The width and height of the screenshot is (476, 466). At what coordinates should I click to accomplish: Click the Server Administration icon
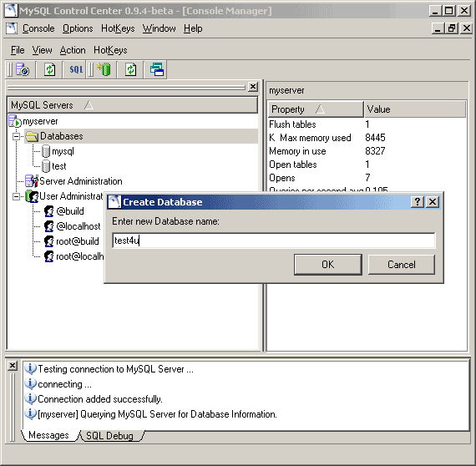[x=32, y=181]
